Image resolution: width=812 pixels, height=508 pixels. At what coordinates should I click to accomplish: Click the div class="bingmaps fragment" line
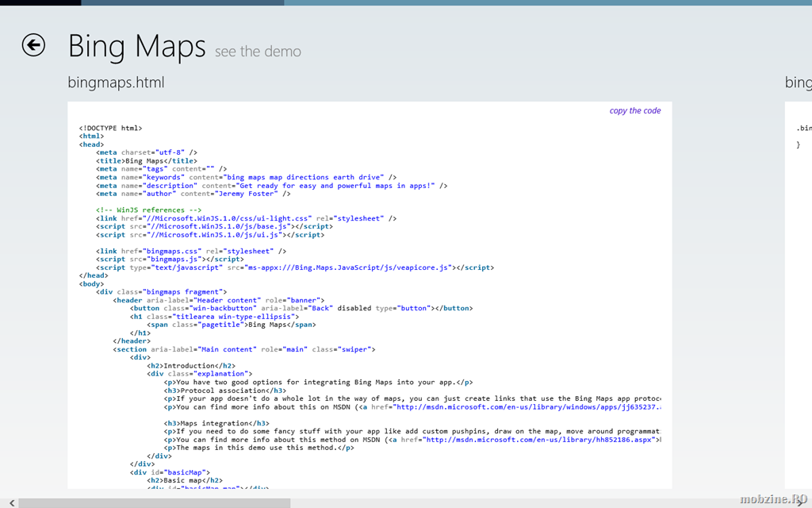point(161,292)
